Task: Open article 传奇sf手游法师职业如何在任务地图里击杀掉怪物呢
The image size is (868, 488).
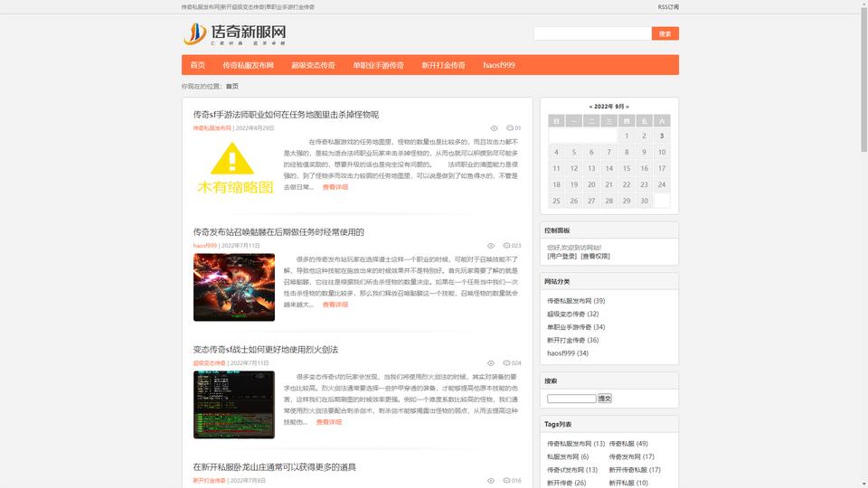Action: pos(286,115)
